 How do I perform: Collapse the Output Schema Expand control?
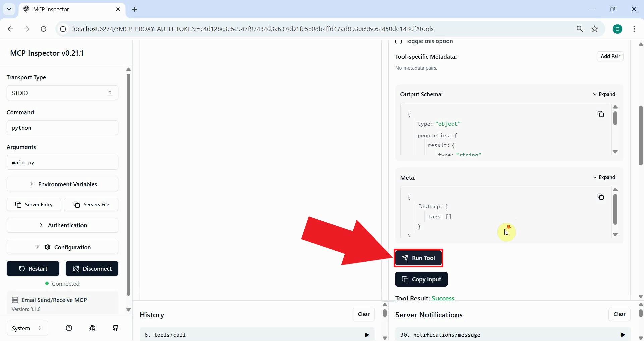point(605,94)
